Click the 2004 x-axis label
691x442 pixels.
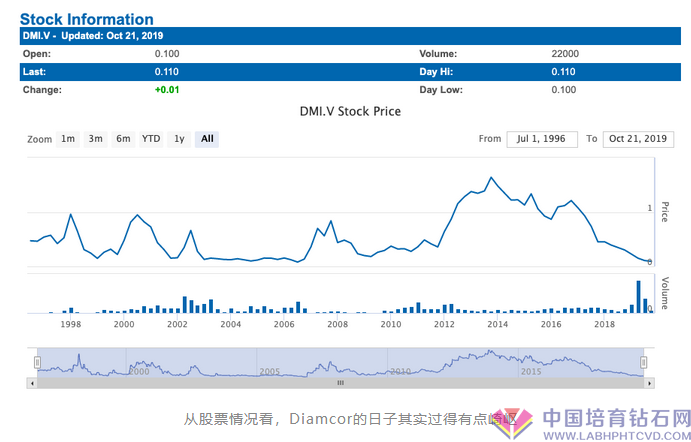tap(230, 324)
